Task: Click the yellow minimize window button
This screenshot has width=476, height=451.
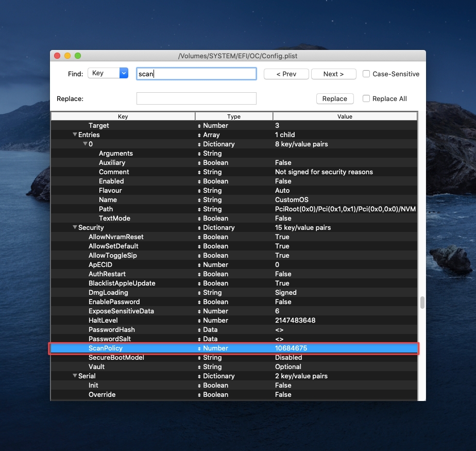Action: click(67, 56)
